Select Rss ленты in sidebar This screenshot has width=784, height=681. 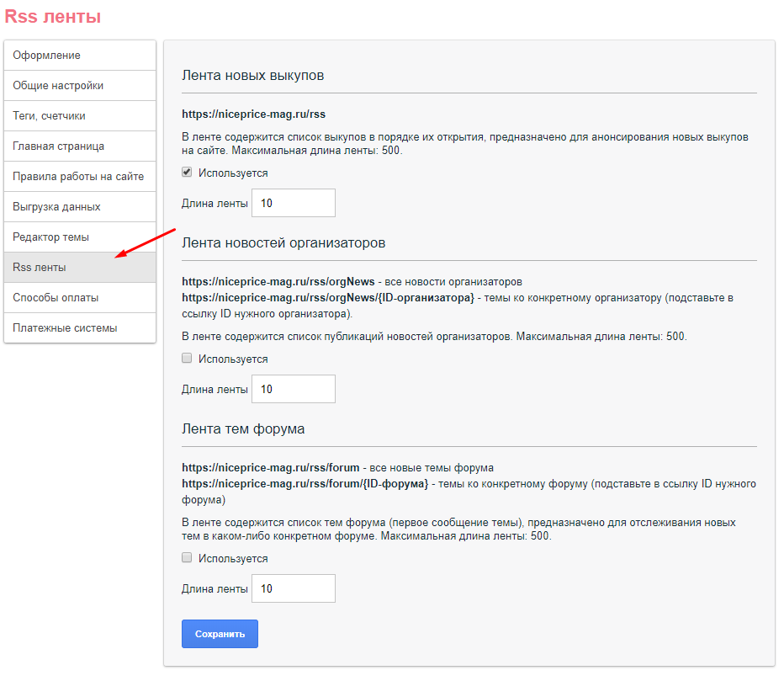click(80, 267)
